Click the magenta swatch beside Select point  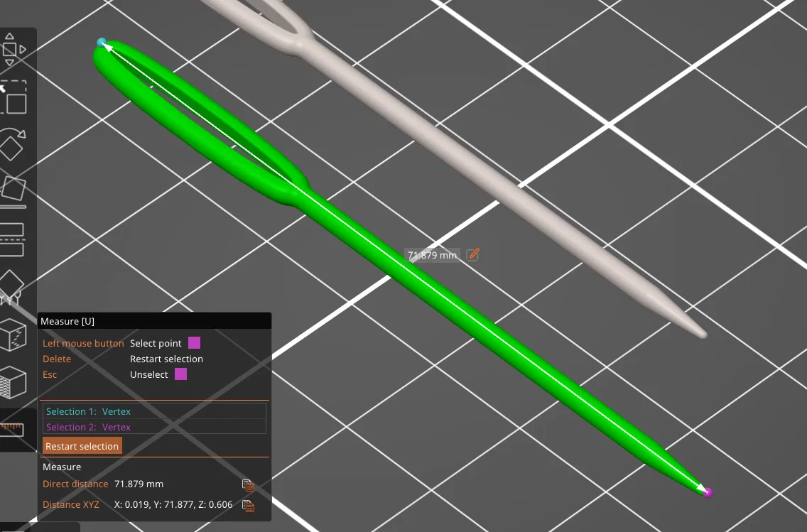(194, 342)
